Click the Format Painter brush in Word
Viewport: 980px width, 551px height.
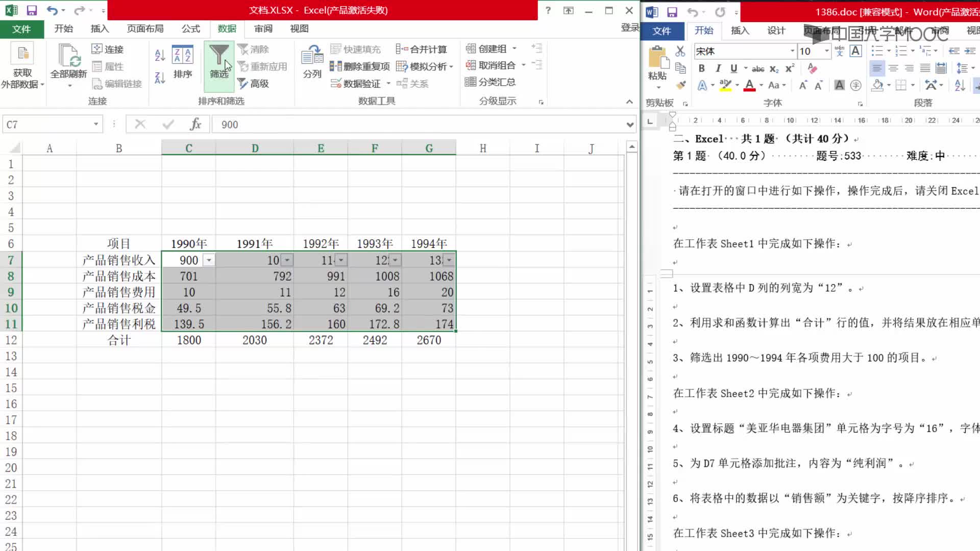pos(680,85)
